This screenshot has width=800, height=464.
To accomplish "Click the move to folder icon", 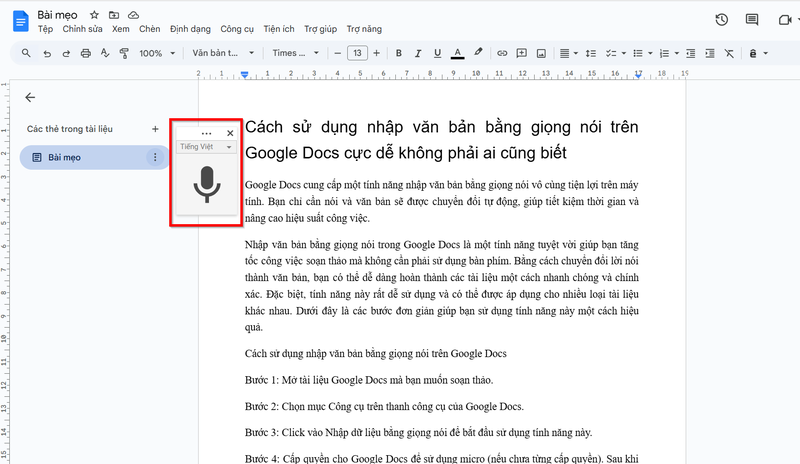I will coord(114,15).
